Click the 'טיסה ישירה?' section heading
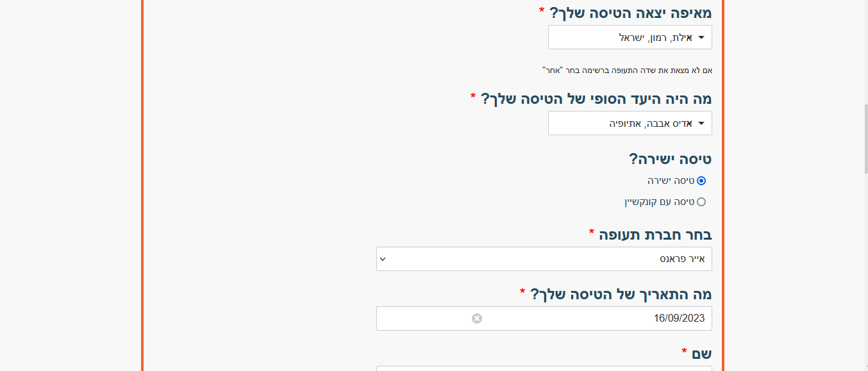 [669, 159]
